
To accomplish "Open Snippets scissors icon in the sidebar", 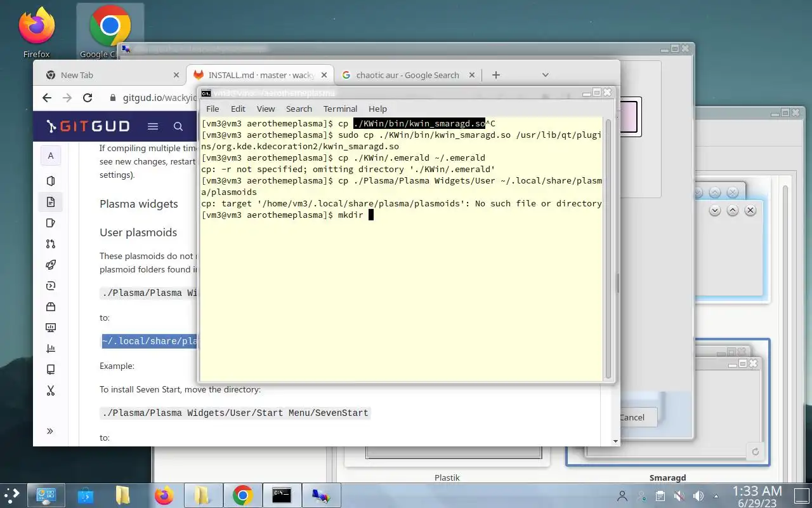I will [x=51, y=391].
